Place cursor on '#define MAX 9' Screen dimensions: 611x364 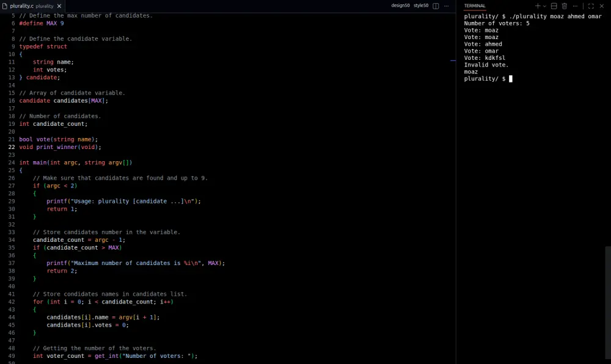pyautogui.click(x=42, y=23)
